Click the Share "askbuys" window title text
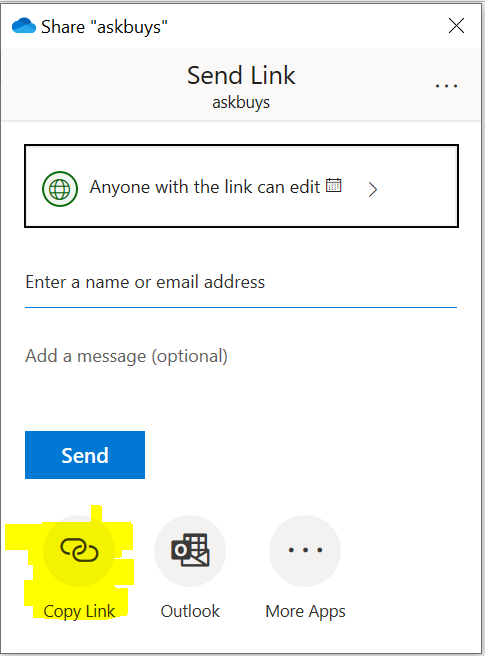The height and width of the screenshot is (656, 485). tap(104, 27)
